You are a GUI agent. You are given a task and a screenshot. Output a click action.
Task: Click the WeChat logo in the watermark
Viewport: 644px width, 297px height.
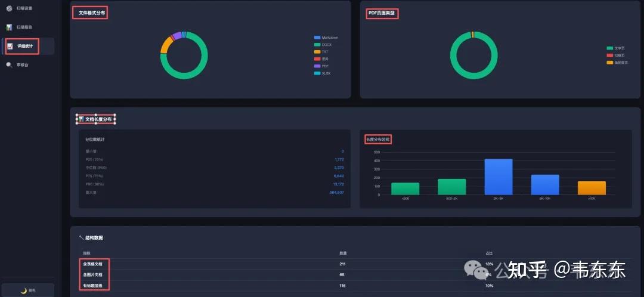[479, 270]
